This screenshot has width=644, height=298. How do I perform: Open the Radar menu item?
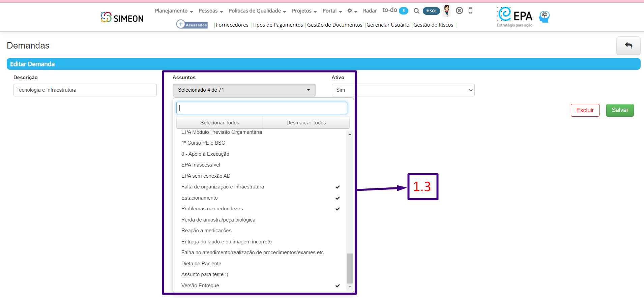[x=370, y=11]
